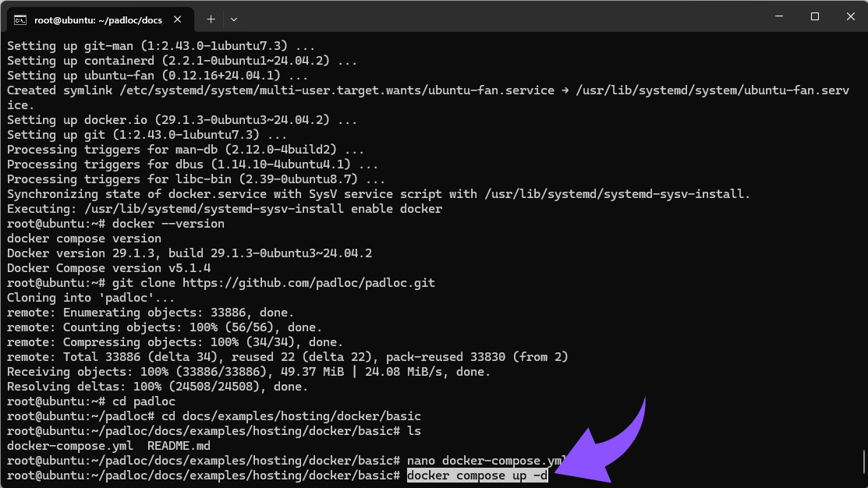
Task: Close the terminal window
Action: point(850,16)
